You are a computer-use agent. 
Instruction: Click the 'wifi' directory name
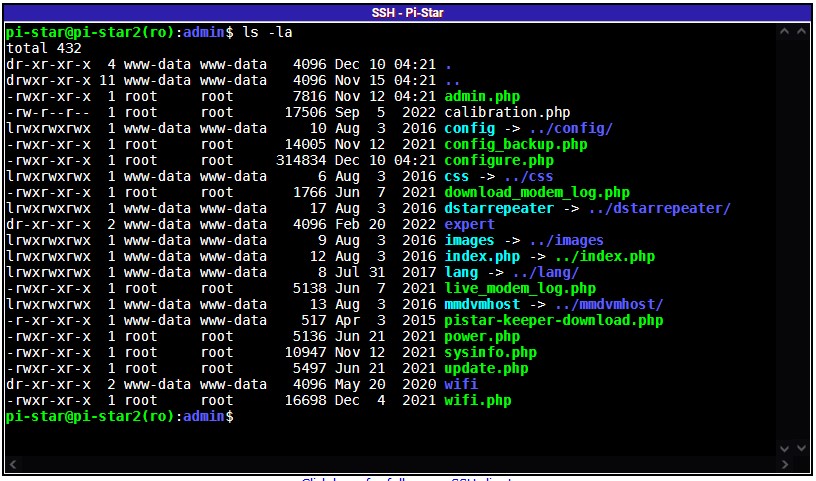pyautogui.click(x=461, y=385)
